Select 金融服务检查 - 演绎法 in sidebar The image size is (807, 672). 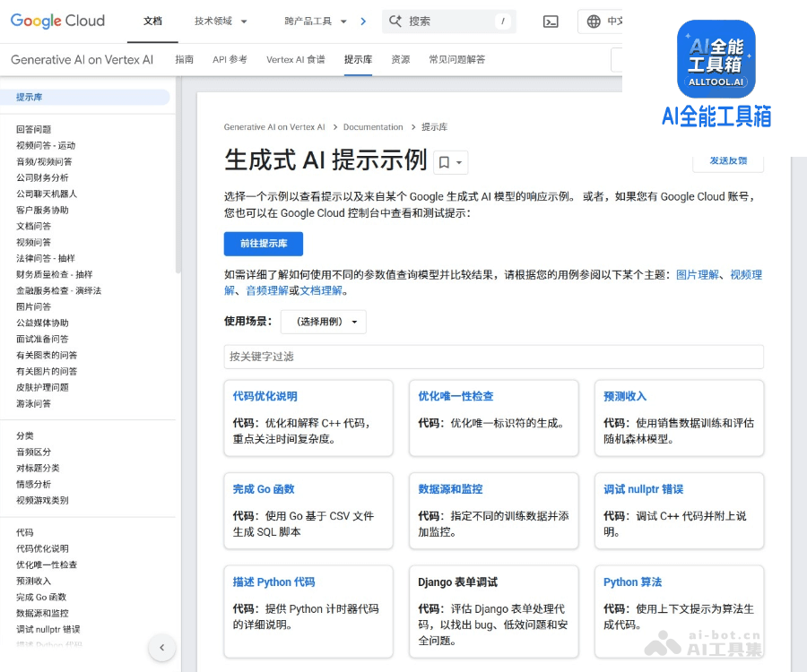pyautogui.click(x=58, y=290)
